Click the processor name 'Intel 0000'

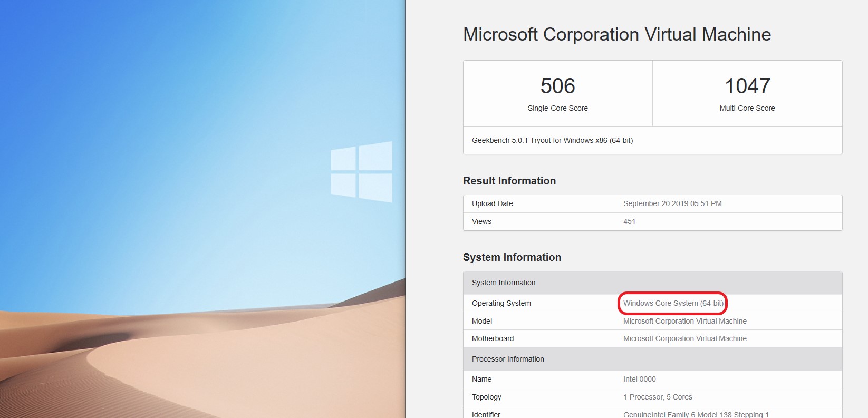point(640,379)
